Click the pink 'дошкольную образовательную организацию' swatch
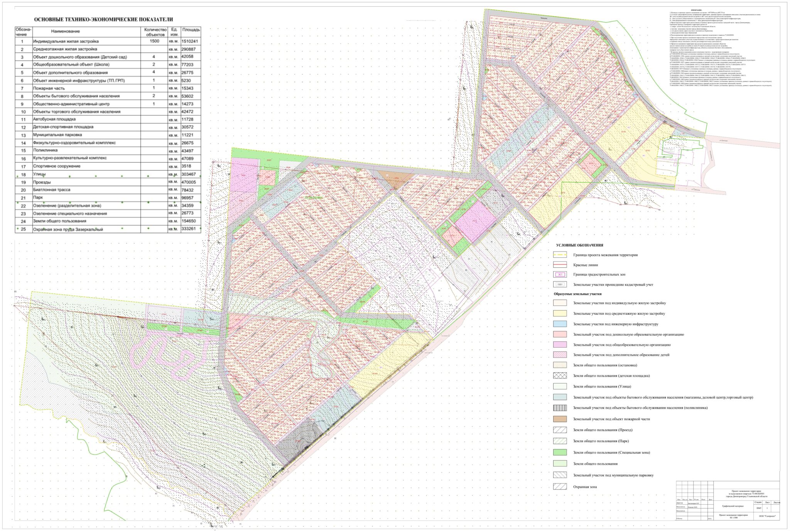 [560, 334]
